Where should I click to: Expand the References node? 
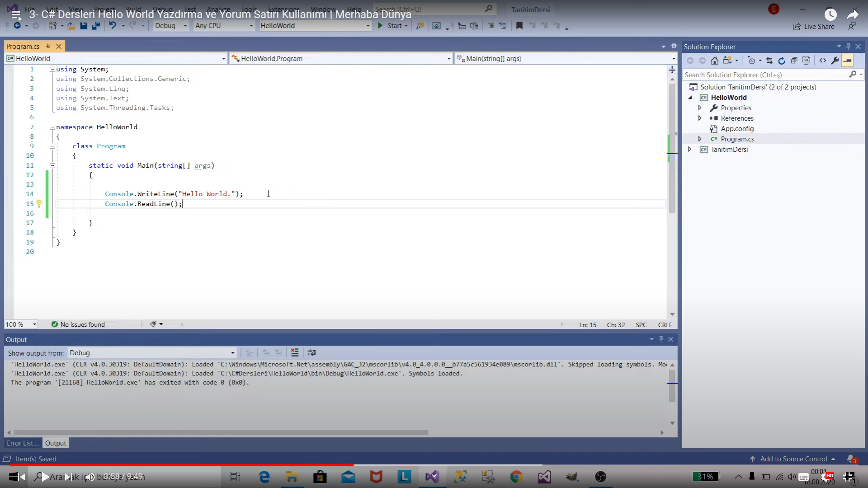(700, 118)
